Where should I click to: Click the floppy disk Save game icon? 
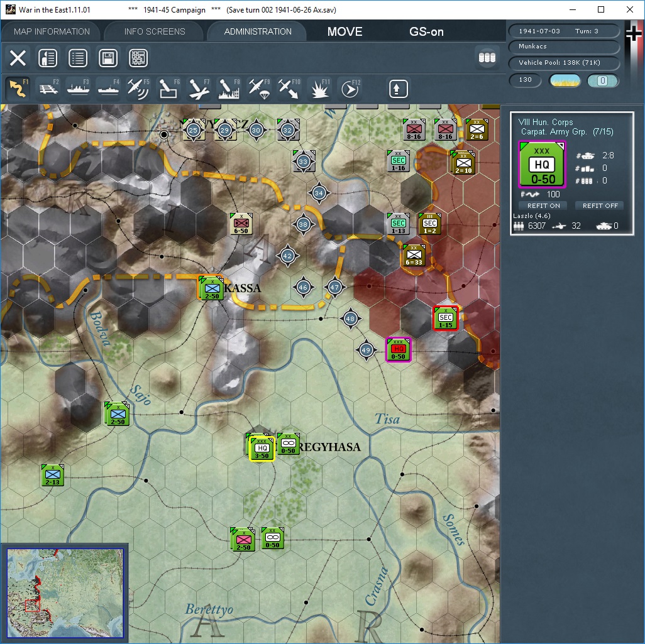[x=108, y=58]
